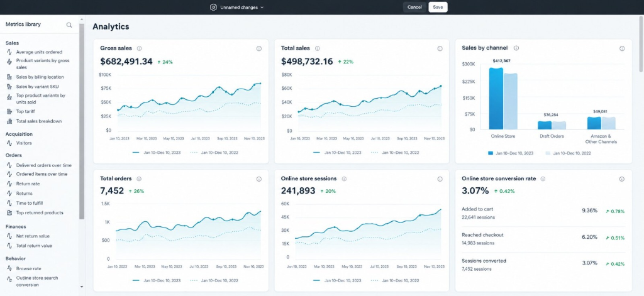Screen dimensions: 644x296
Task: Click the icon beside Top tariff
Action: pyautogui.click(x=9, y=111)
